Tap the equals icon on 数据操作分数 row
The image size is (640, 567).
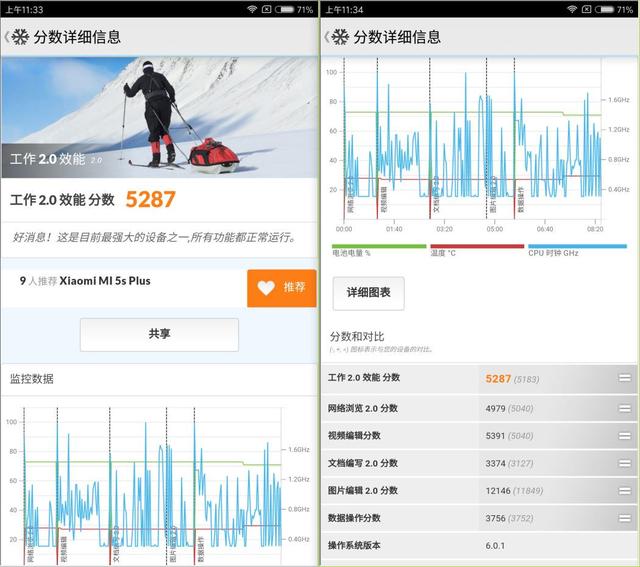point(624,518)
